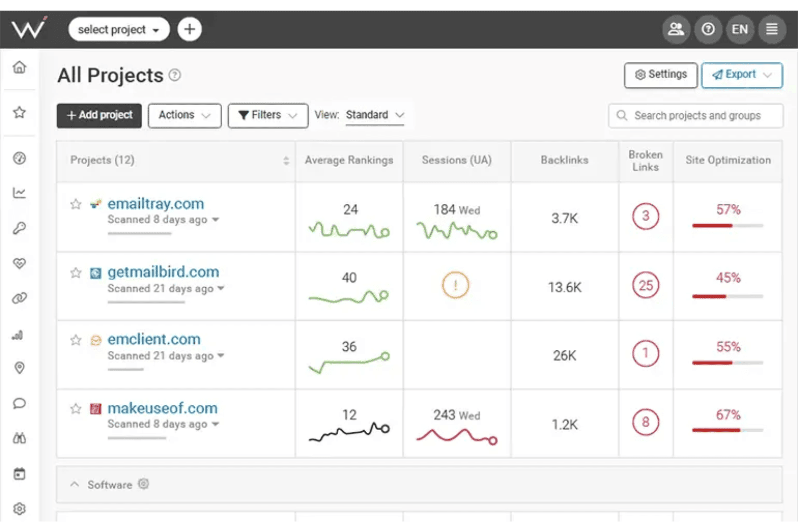Open the rankings line chart sidebar icon
The width and height of the screenshot is (798, 532).
(x=19, y=192)
